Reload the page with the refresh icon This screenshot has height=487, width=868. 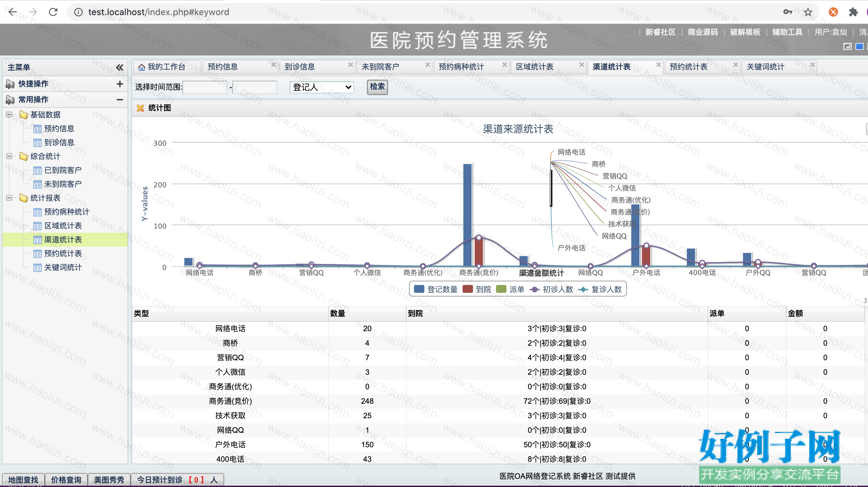[x=53, y=12]
